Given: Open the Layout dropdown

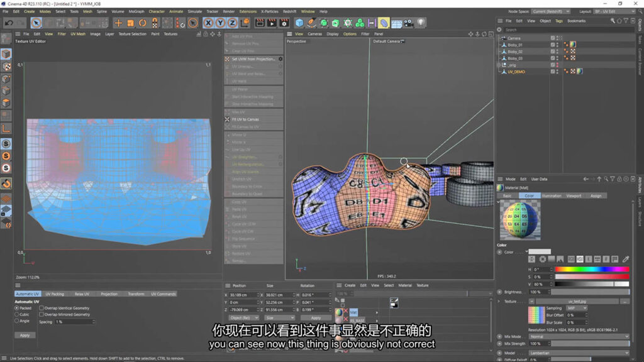Looking at the screenshot, I should pos(614,11).
